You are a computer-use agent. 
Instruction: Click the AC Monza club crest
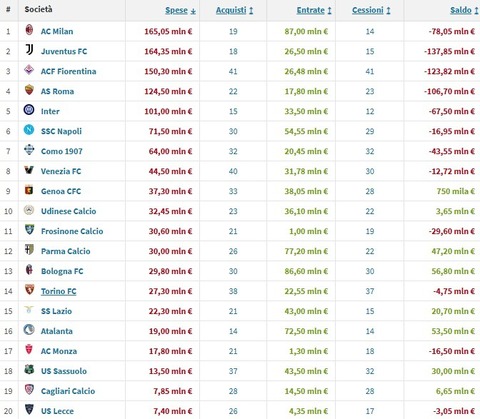pyautogui.click(x=29, y=350)
